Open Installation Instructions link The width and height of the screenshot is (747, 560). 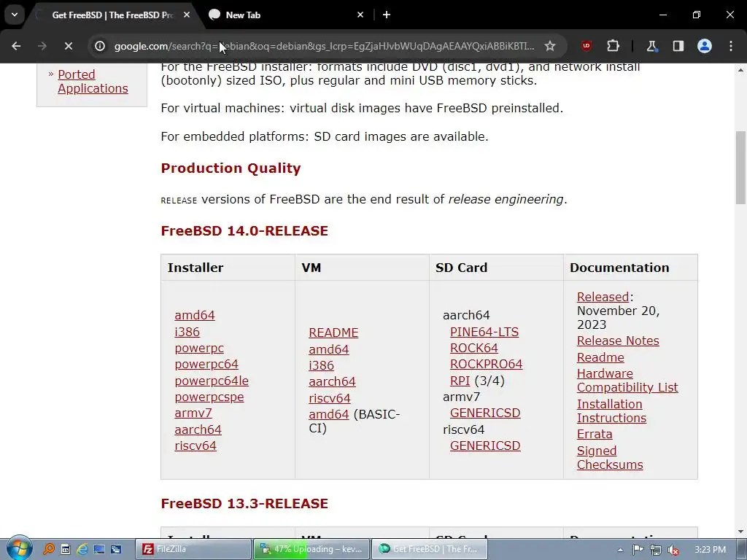[612, 411]
